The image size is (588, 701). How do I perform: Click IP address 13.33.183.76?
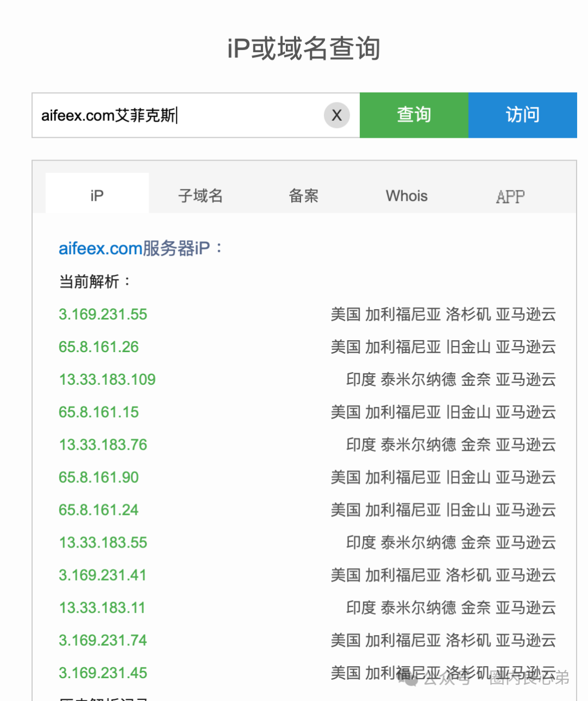pos(102,445)
